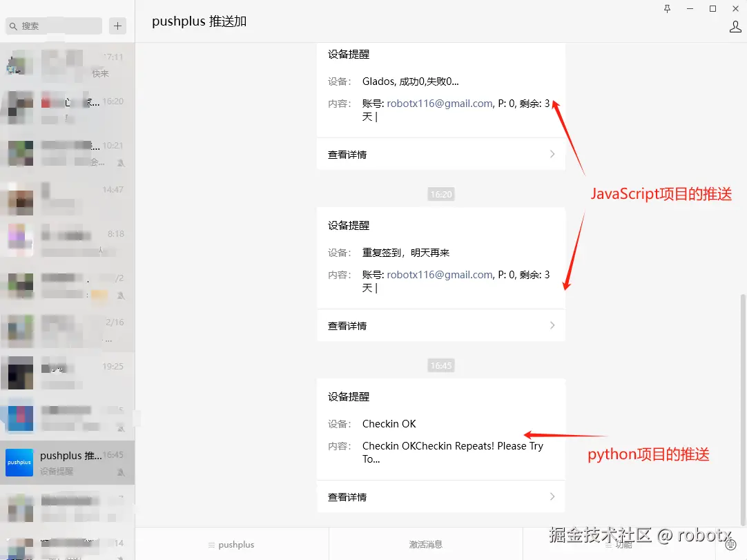
Task: Minimize the WeChat window
Action: 690,8
